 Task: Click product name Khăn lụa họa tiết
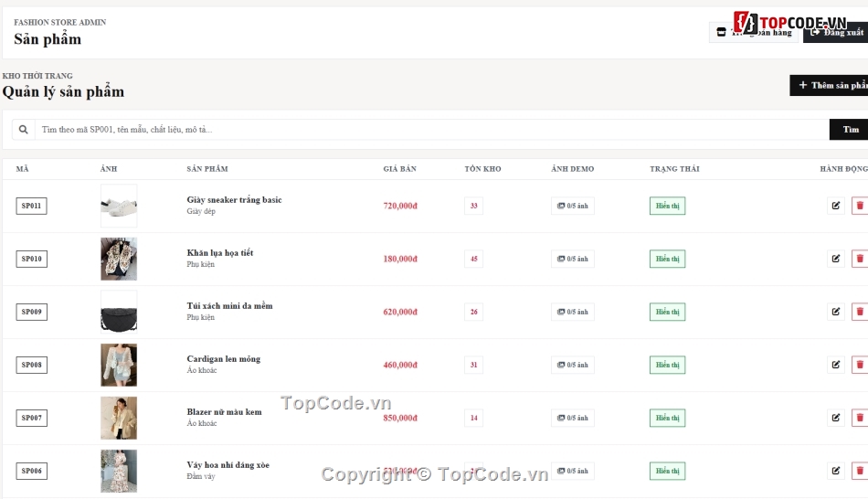[x=220, y=253]
